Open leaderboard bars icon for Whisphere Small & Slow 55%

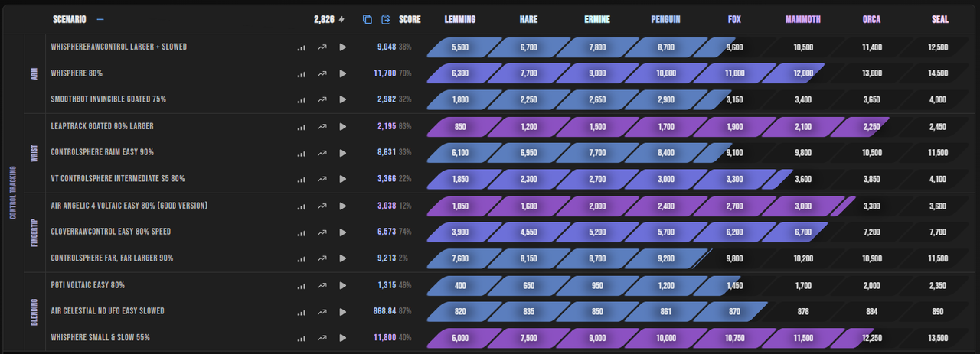(x=302, y=337)
